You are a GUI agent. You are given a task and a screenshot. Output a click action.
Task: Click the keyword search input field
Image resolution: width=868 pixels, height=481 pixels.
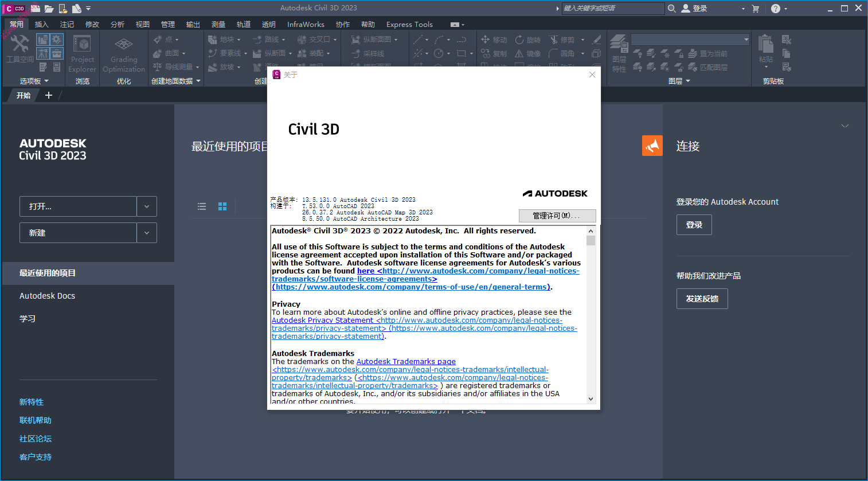coord(613,8)
